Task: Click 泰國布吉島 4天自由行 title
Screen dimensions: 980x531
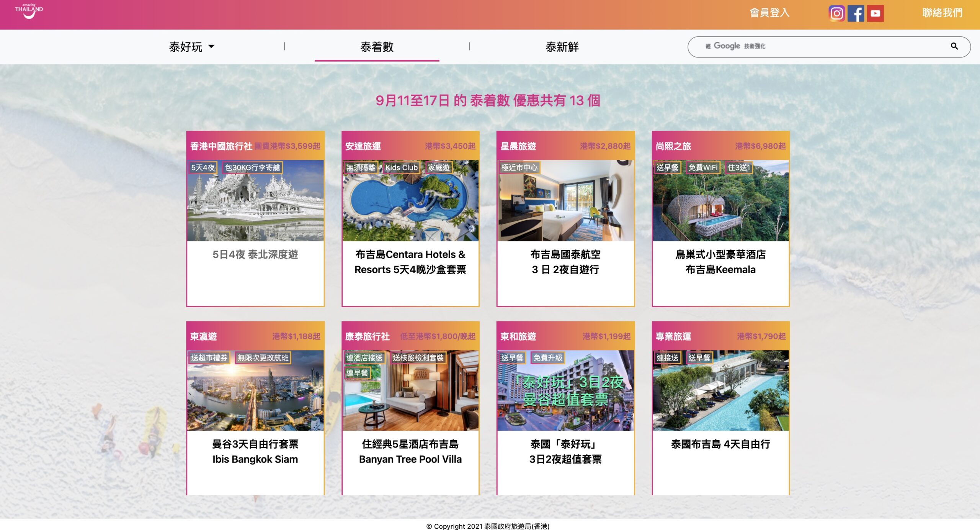Action: 721,444
